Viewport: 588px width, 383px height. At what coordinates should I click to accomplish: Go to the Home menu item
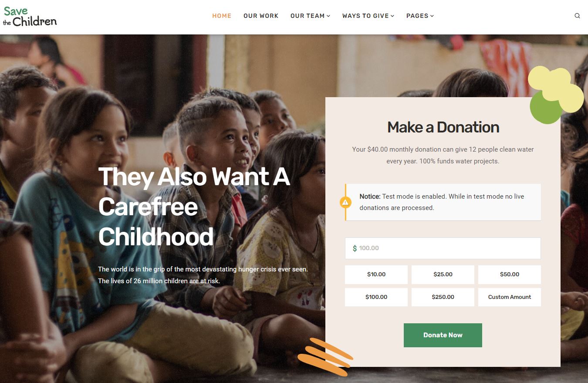pyautogui.click(x=222, y=16)
